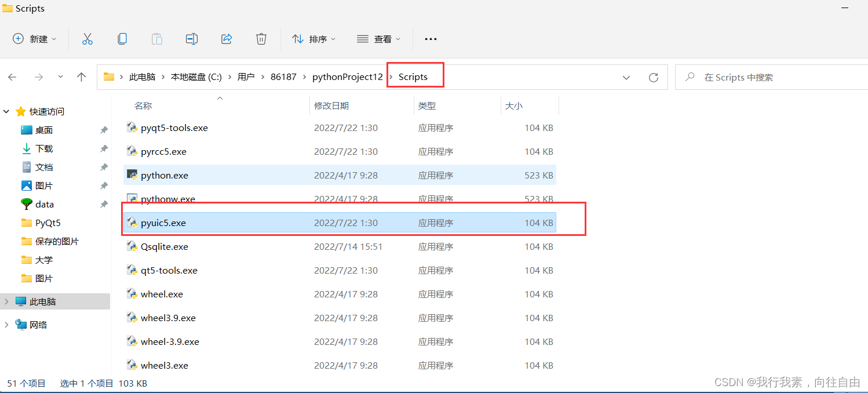Viewport: 868px width, 393px height.
Task: Open python.exe in the file list
Action: click(164, 174)
